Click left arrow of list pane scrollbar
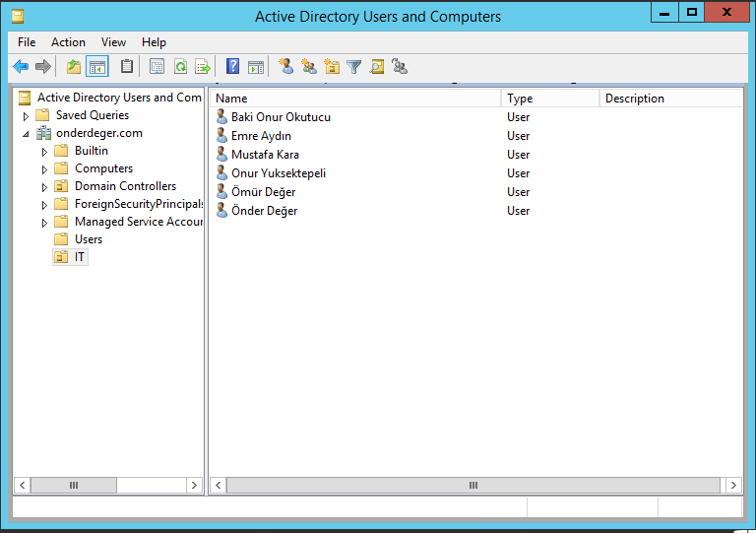 218,486
